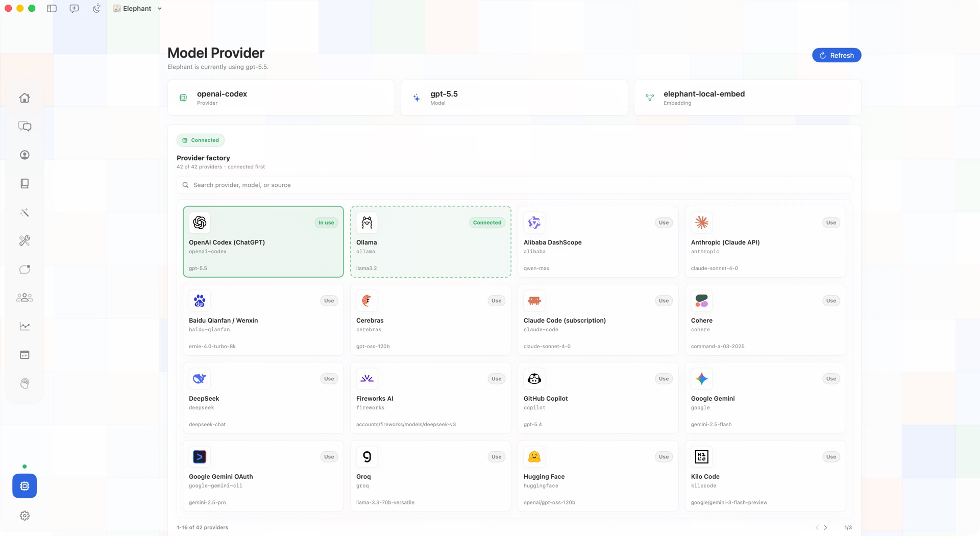Use the Google Gemini OAuth provider

329,457
